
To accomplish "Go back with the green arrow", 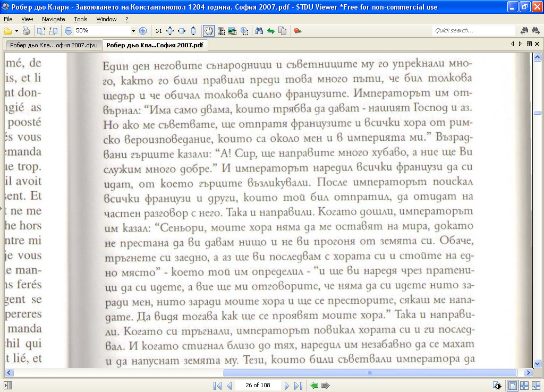I will pos(314,386).
